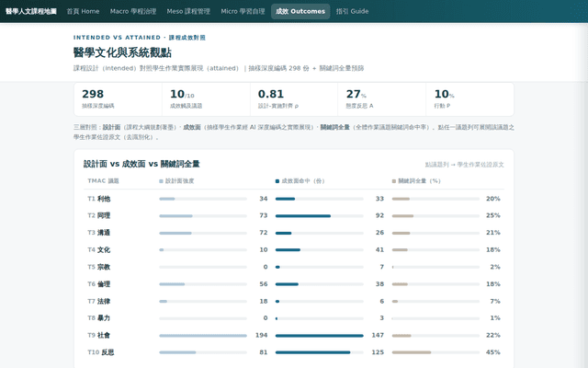Open Micro 學習自理 page
This screenshot has width=588, height=368.
pyautogui.click(x=243, y=11)
